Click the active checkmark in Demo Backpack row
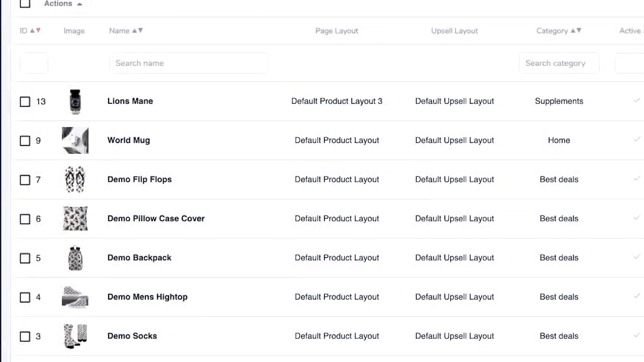This screenshot has height=362, width=644. (x=637, y=257)
